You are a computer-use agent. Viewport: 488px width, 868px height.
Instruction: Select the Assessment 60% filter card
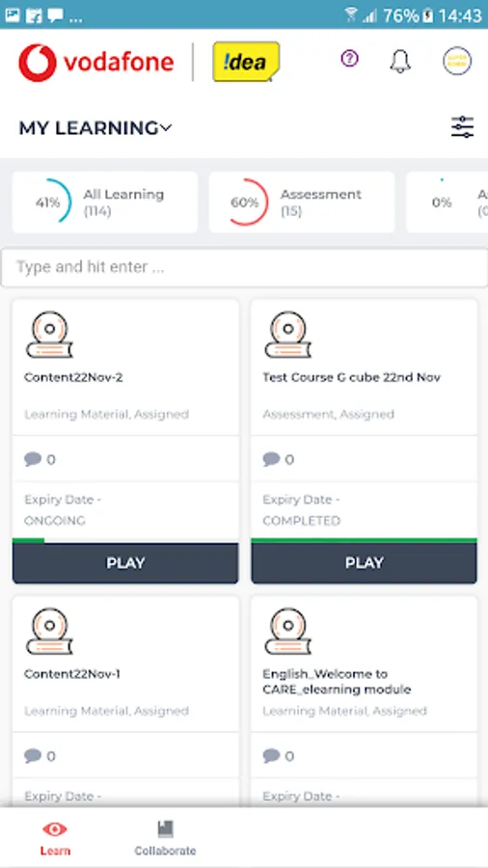pyautogui.click(x=302, y=203)
